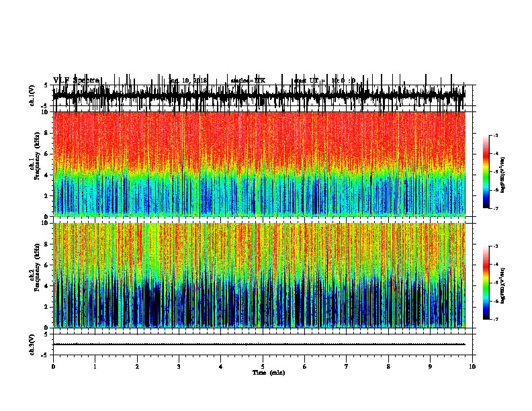Click the "5" tick on ch.3(V) axis
Viewport: 532px width, 411px height.
(x=46, y=334)
